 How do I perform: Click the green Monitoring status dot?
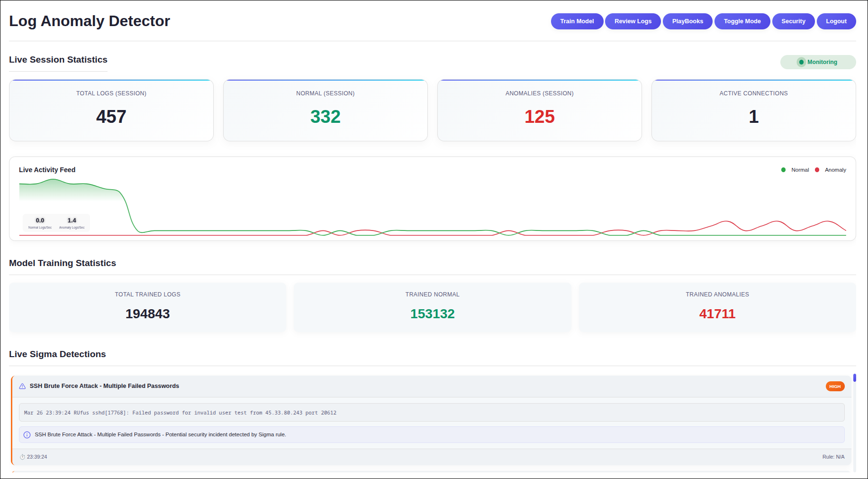coord(801,62)
